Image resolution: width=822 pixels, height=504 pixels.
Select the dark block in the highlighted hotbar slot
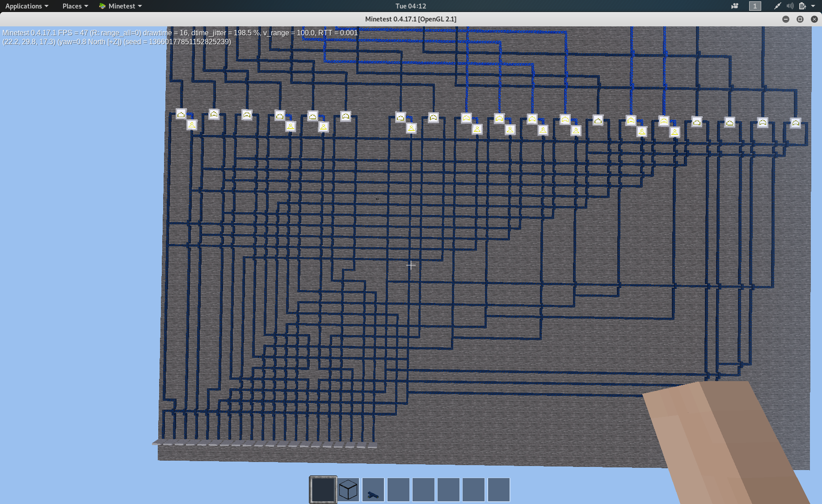coord(323,490)
